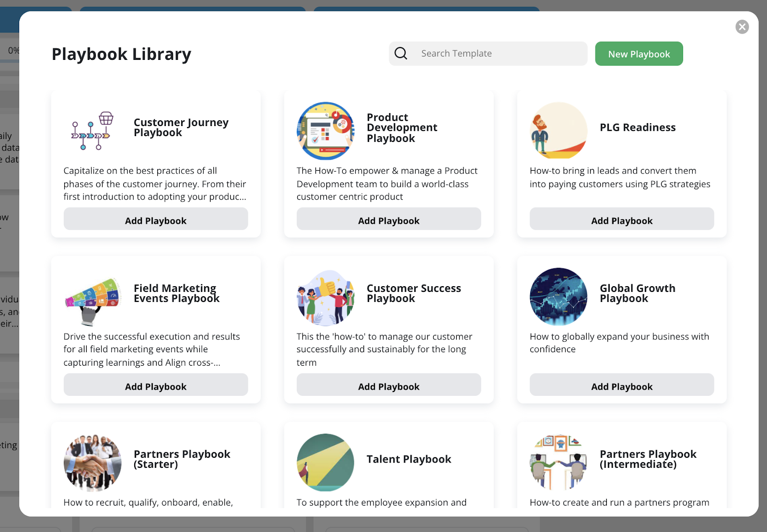Click the Customer Journey Playbook icon
This screenshot has height=532, width=767.
coord(92,131)
